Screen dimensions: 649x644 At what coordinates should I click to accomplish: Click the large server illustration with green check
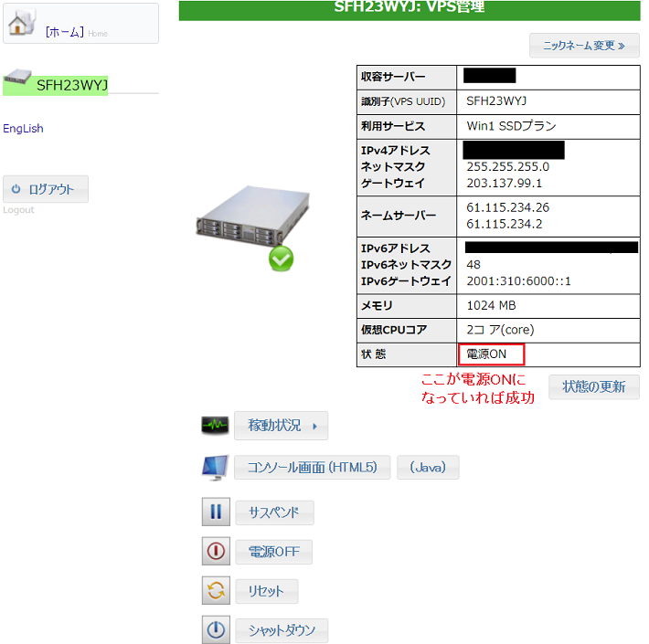point(252,227)
